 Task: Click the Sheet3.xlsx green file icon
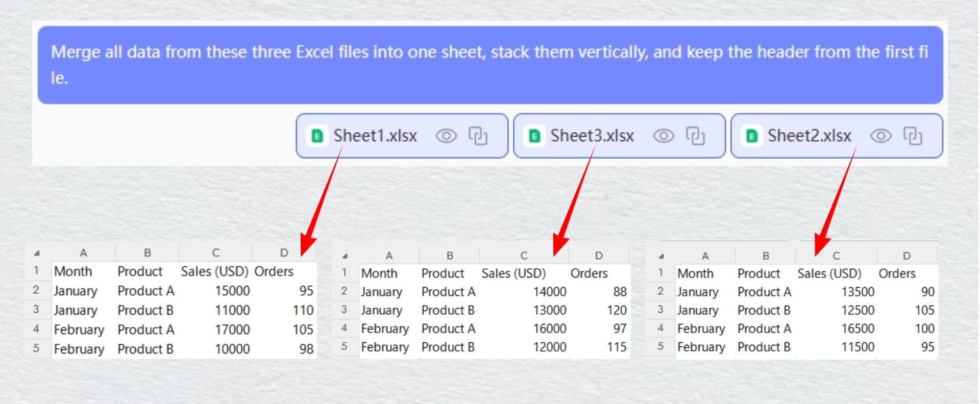pos(534,136)
